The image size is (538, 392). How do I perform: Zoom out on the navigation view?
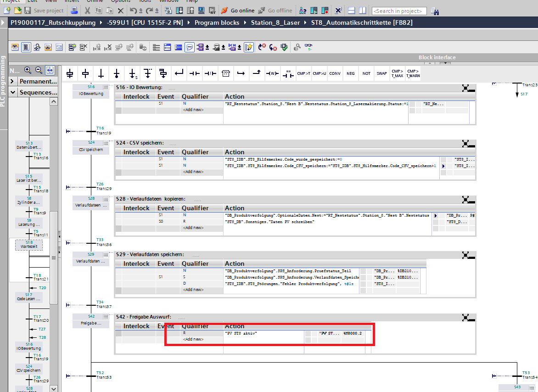39,70
